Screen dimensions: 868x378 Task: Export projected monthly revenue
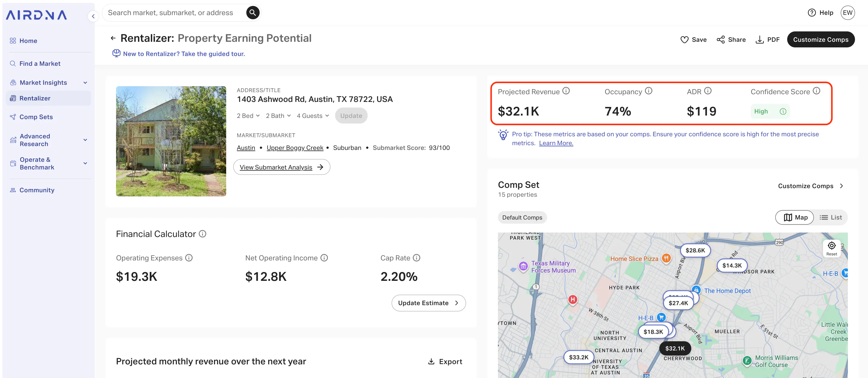point(445,361)
